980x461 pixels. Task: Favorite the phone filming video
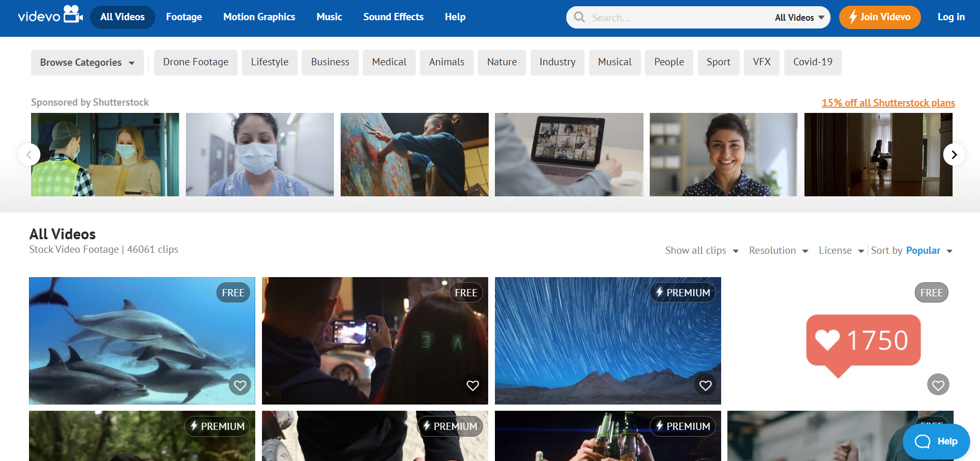coord(473,385)
